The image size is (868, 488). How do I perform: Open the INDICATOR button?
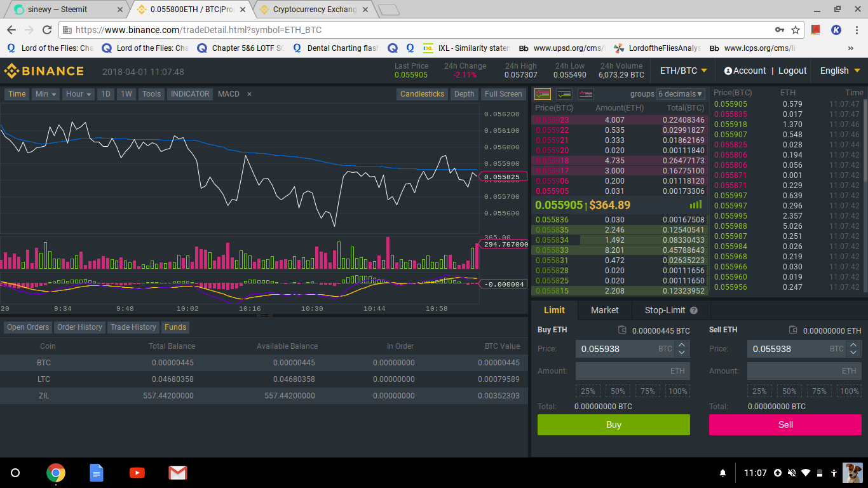pyautogui.click(x=190, y=94)
